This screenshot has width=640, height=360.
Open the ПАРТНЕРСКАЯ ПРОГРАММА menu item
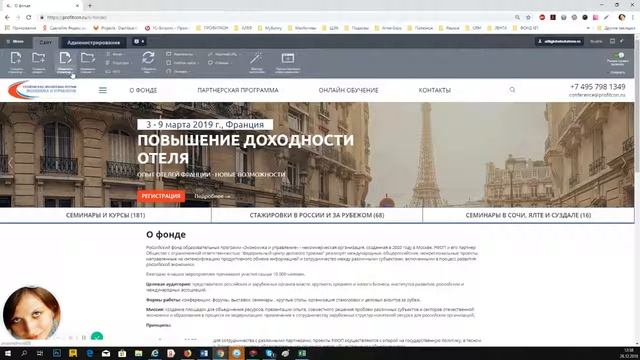(238, 90)
